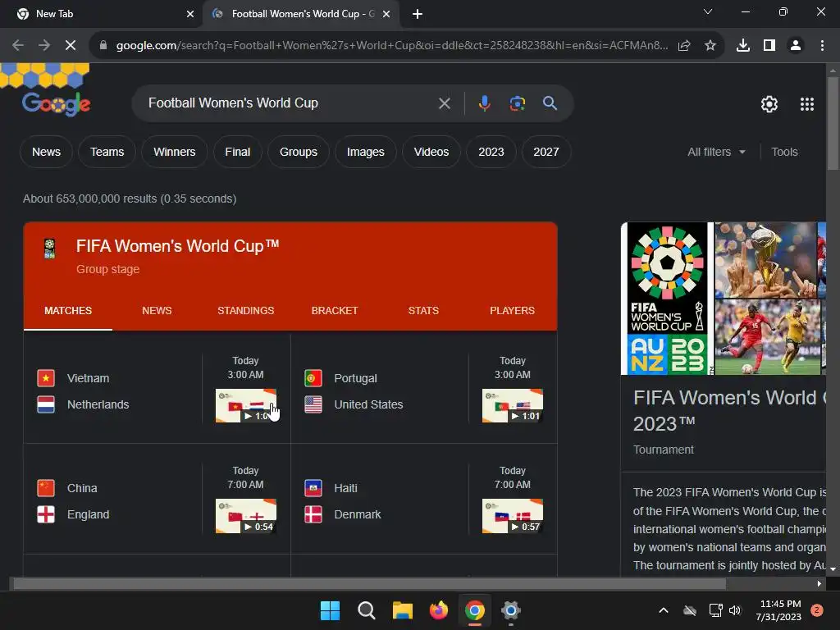Image resolution: width=840 pixels, height=630 pixels.
Task: Open Windows taskbar search
Action: pos(367,610)
